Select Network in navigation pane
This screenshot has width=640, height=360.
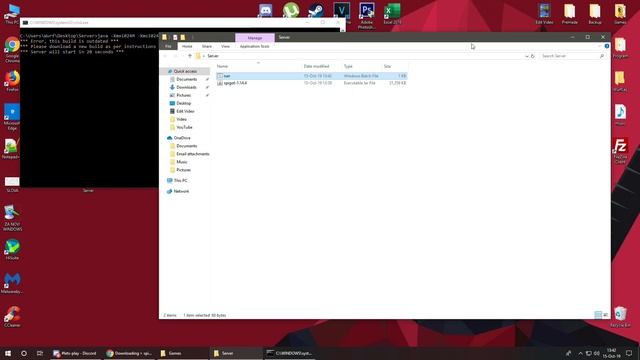point(181,191)
